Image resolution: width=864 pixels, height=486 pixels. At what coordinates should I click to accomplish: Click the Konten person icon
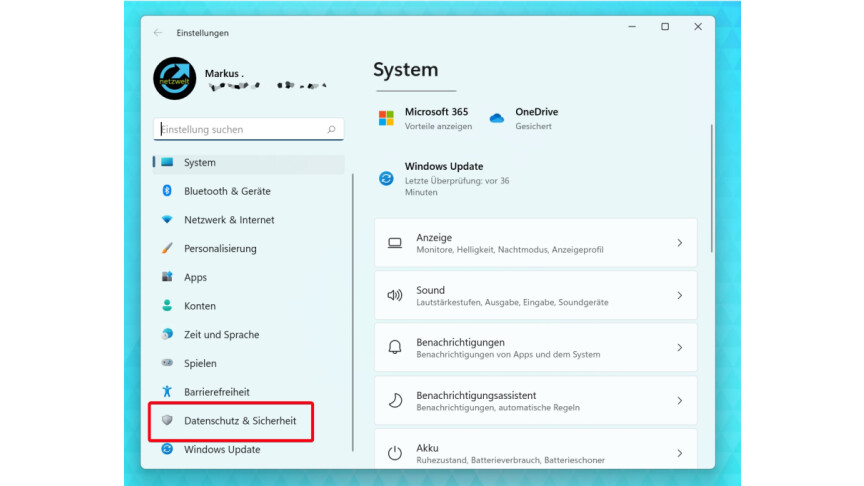click(x=167, y=305)
